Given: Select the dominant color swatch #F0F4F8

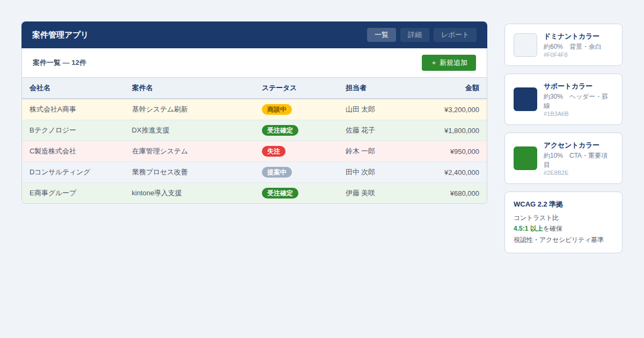Looking at the screenshot, I should (x=525, y=45).
